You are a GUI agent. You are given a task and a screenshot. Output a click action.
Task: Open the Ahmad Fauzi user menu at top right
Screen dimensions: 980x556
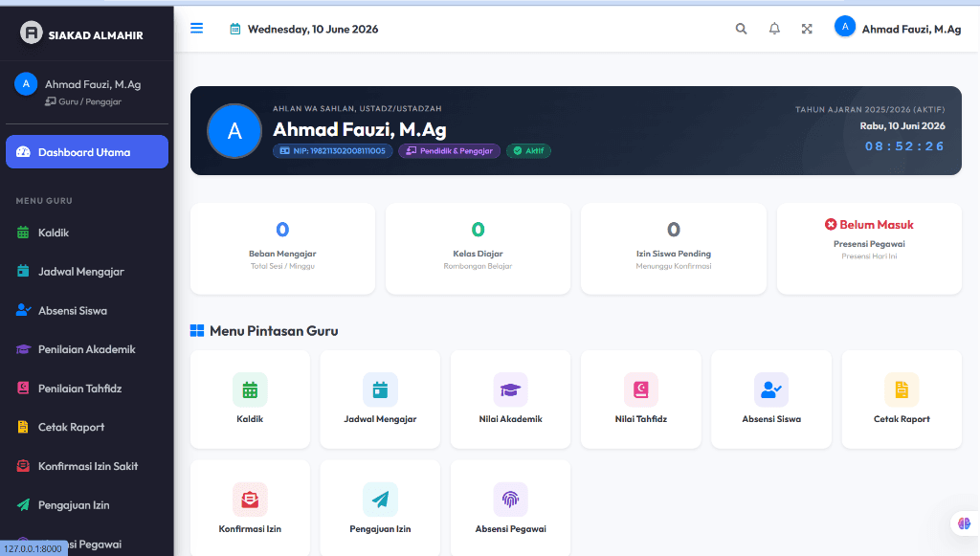(x=898, y=28)
